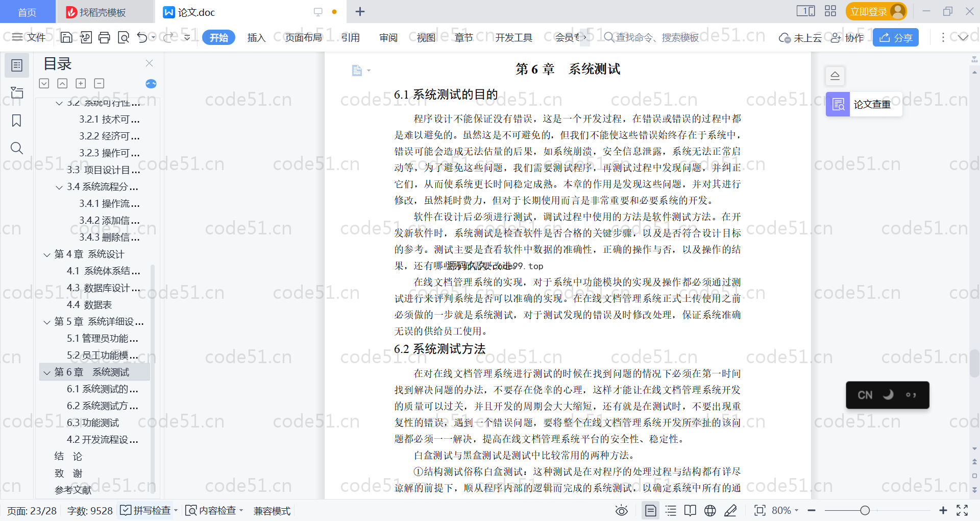Collapse 3.4 系统流程分 outline node

tap(59, 187)
